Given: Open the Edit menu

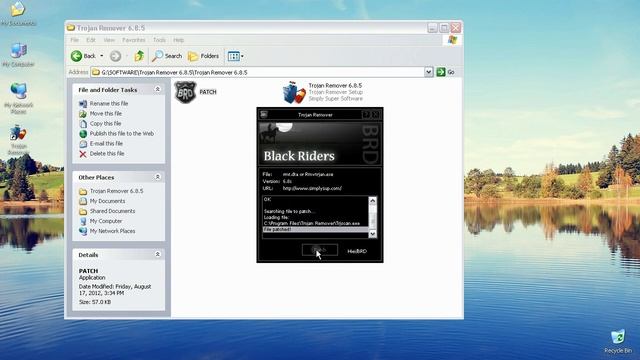Looking at the screenshot, I should 91,40.
